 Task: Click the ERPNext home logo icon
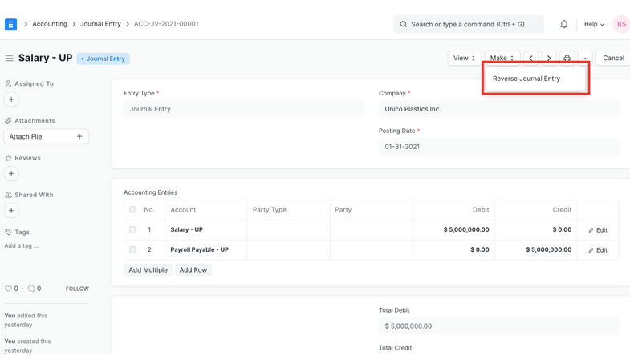click(10, 25)
